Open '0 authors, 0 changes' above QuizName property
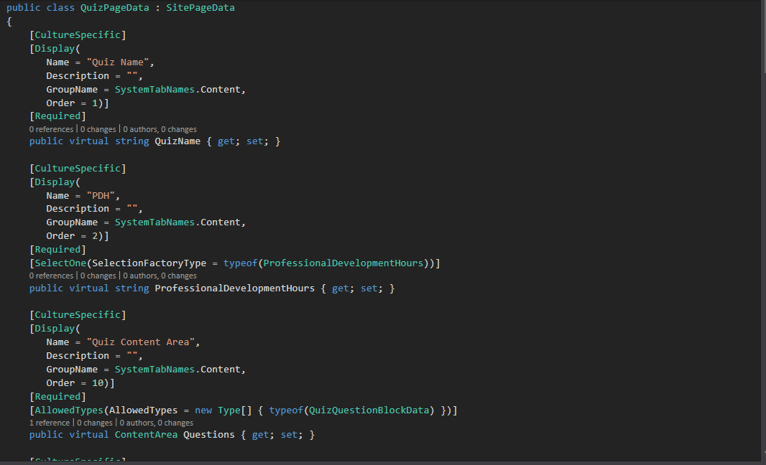This screenshot has height=465, width=766. click(x=160, y=129)
